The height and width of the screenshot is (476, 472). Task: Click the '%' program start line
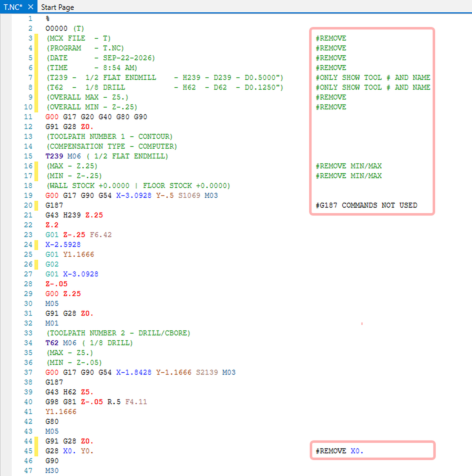48,18
